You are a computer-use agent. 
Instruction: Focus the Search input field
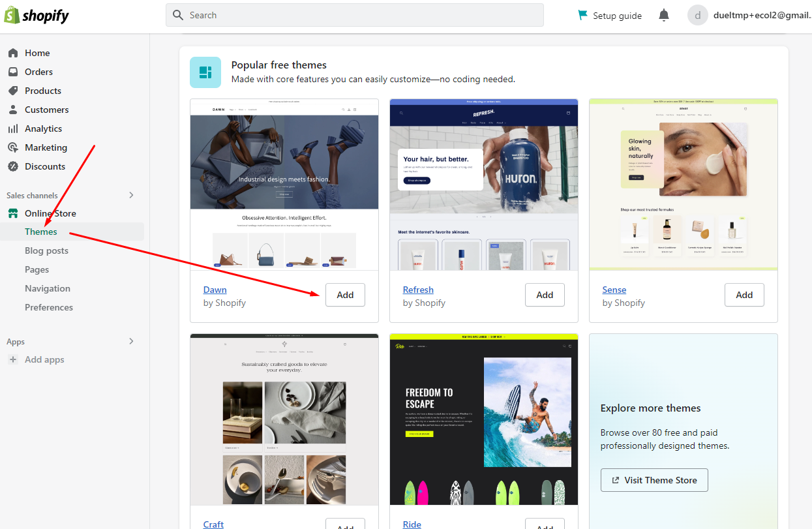[x=355, y=15]
